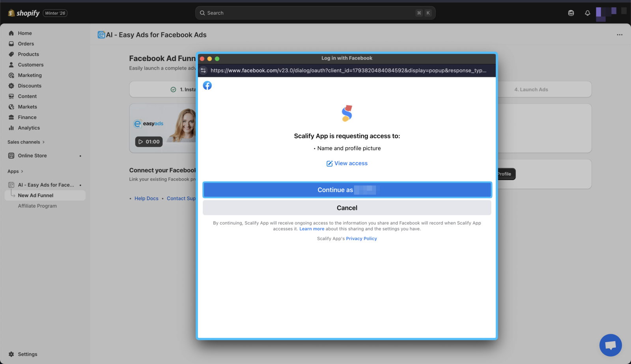Image resolution: width=631 pixels, height=364 pixels.
Task: Open Scalify App's Privacy Policy link
Action: (x=361, y=239)
